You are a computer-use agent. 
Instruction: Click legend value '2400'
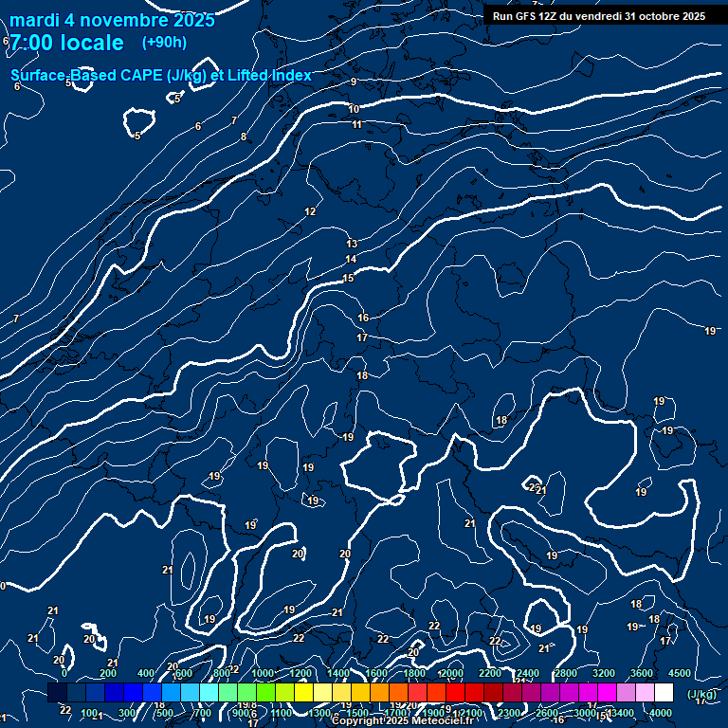pyautogui.click(x=528, y=673)
